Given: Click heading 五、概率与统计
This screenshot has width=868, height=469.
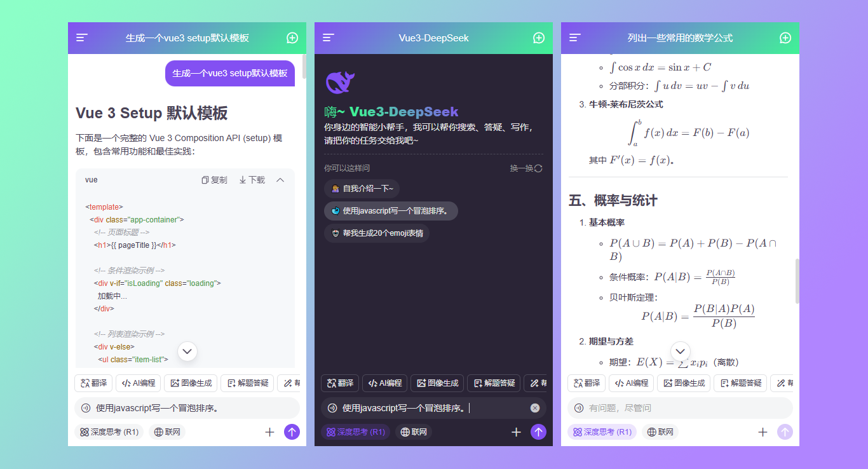Looking at the screenshot, I should click(x=613, y=201).
